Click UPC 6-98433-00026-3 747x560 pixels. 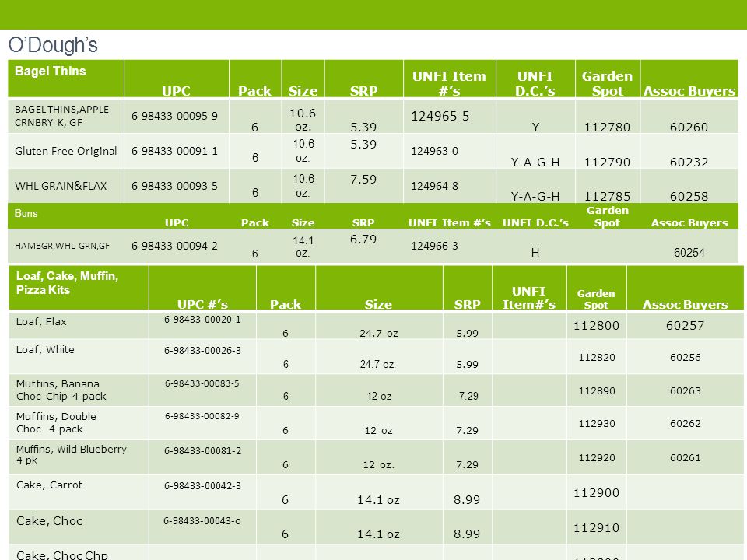pyautogui.click(x=202, y=351)
